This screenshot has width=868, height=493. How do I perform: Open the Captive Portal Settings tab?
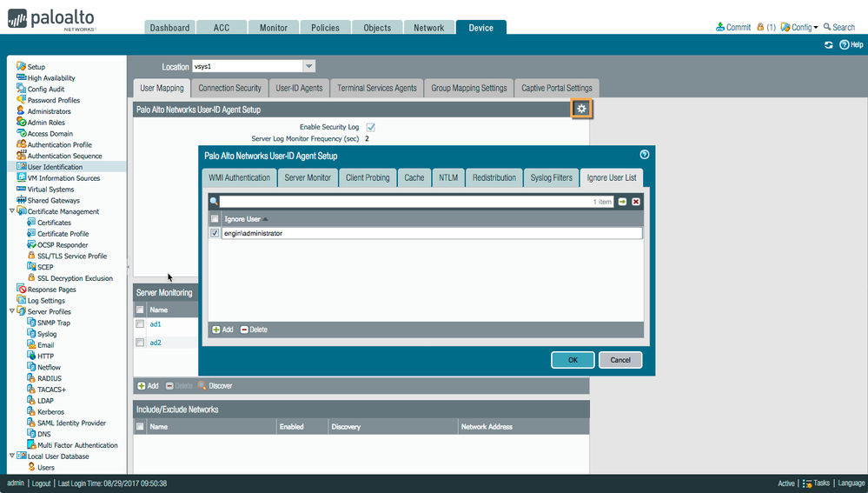point(556,88)
